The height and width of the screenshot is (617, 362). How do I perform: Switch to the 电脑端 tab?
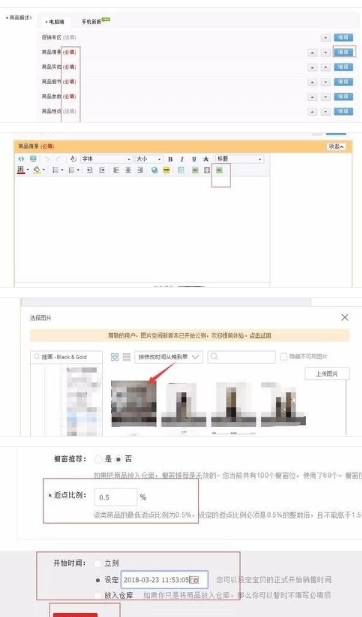55,22
